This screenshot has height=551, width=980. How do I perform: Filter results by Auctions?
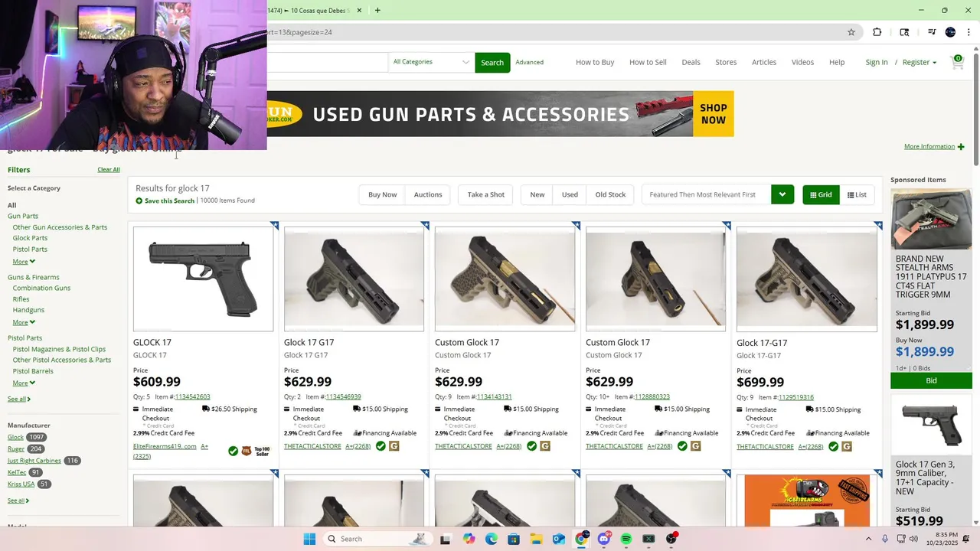[x=428, y=194]
